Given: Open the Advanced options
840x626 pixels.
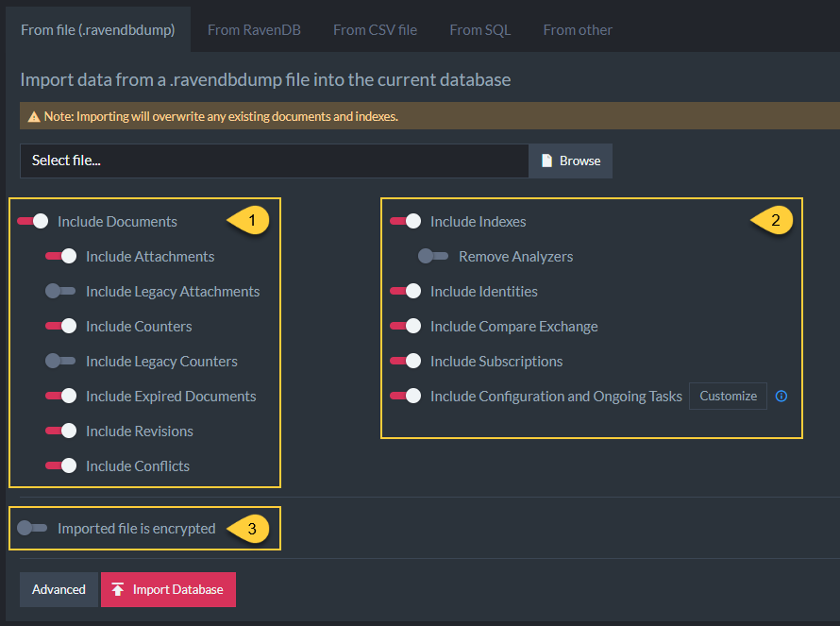Looking at the screenshot, I should 59,589.
